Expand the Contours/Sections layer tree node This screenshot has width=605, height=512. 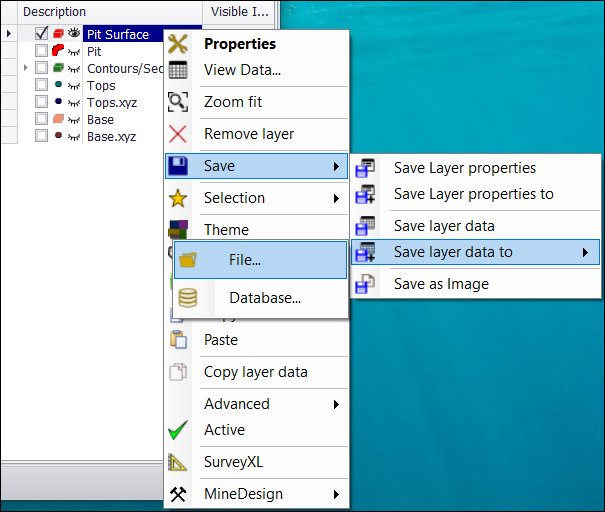25,68
